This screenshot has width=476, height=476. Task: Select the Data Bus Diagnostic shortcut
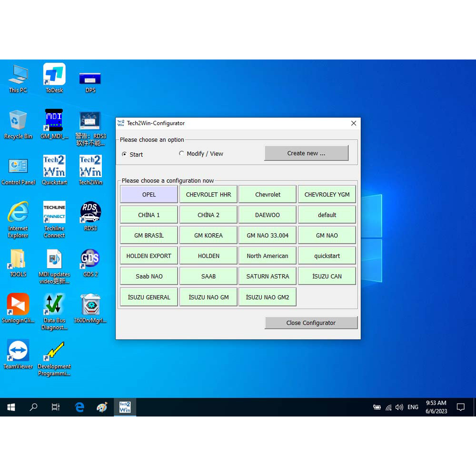[54, 312]
